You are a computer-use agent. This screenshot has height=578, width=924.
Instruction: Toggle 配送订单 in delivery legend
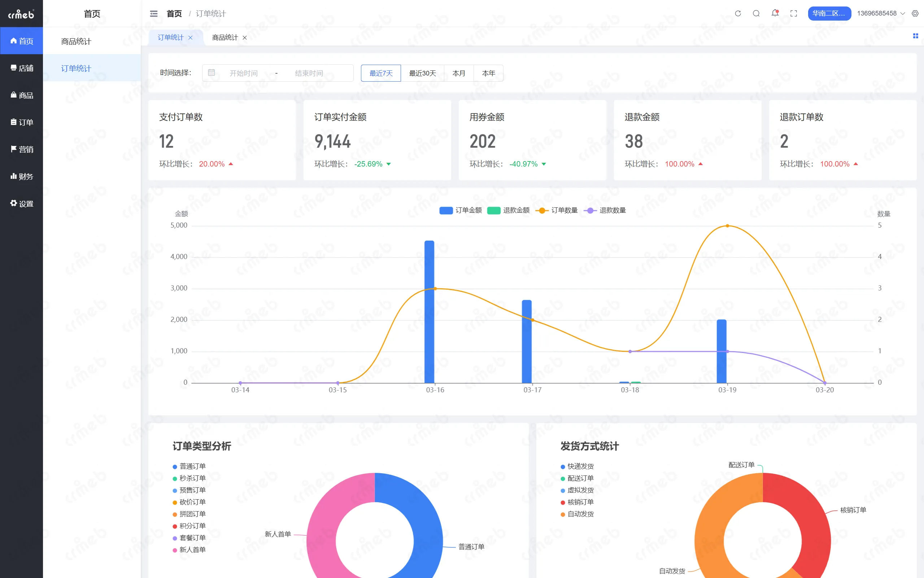pyautogui.click(x=577, y=478)
